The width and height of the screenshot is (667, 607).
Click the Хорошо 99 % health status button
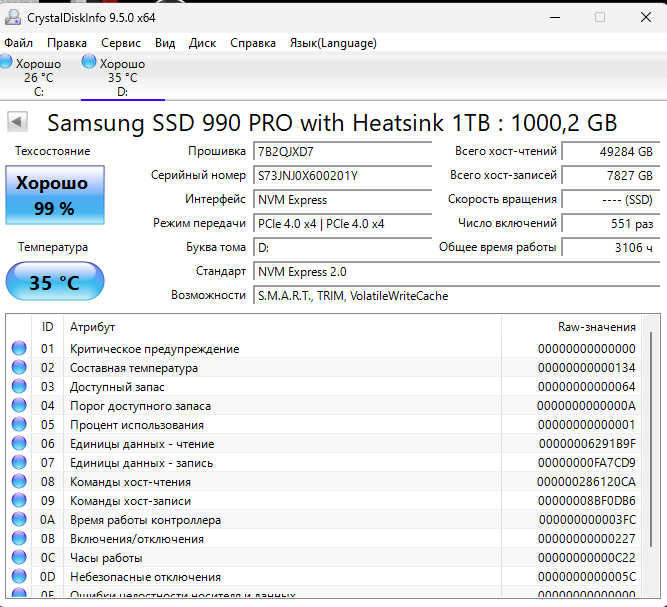pos(54,195)
